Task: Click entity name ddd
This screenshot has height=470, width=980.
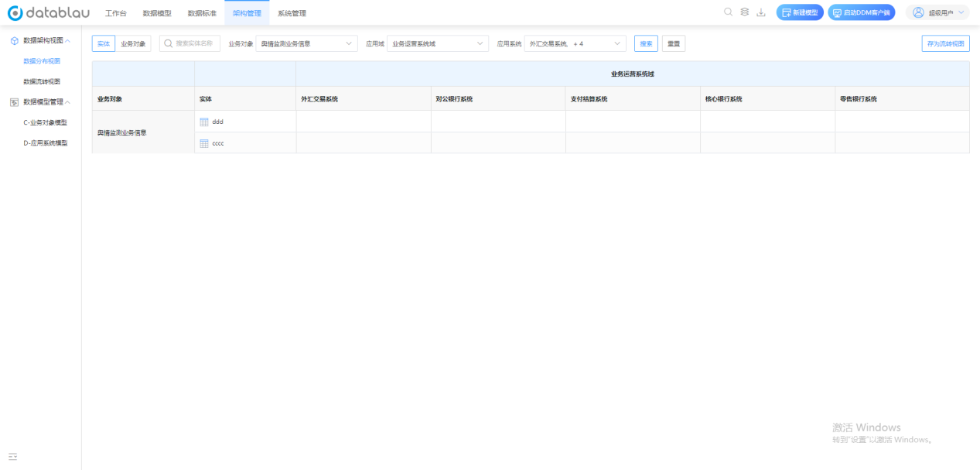Action: [x=217, y=122]
